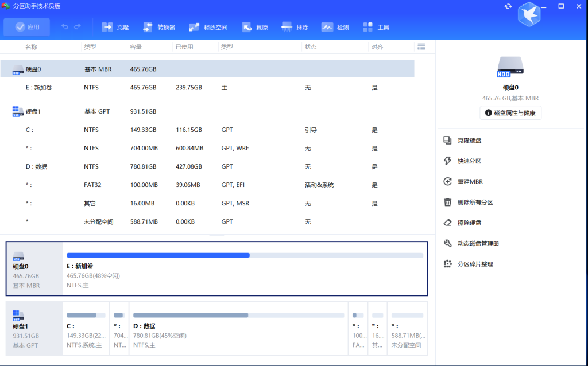This screenshot has width=588, height=366.
Task: Open Disk Properties & Health (磁盘属性与健康)
Action: coord(510,113)
